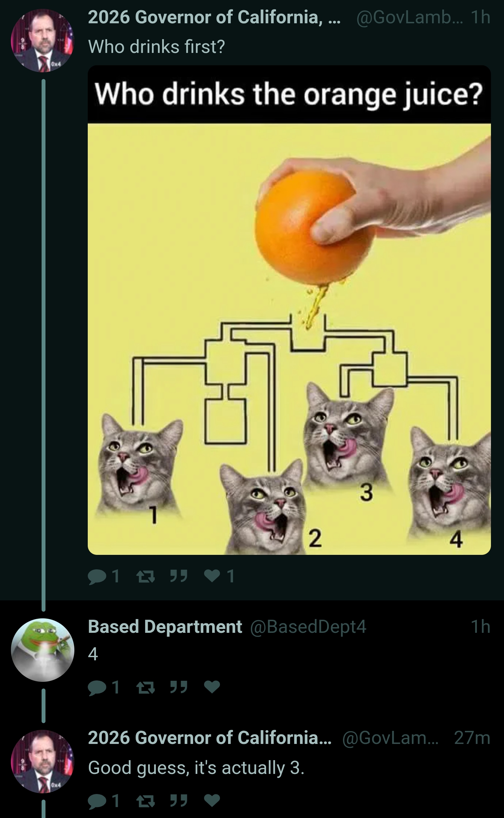The height and width of the screenshot is (818, 504).
Task: Quote the orange juice puzzle tweet
Action: click(x=179, y=576)
